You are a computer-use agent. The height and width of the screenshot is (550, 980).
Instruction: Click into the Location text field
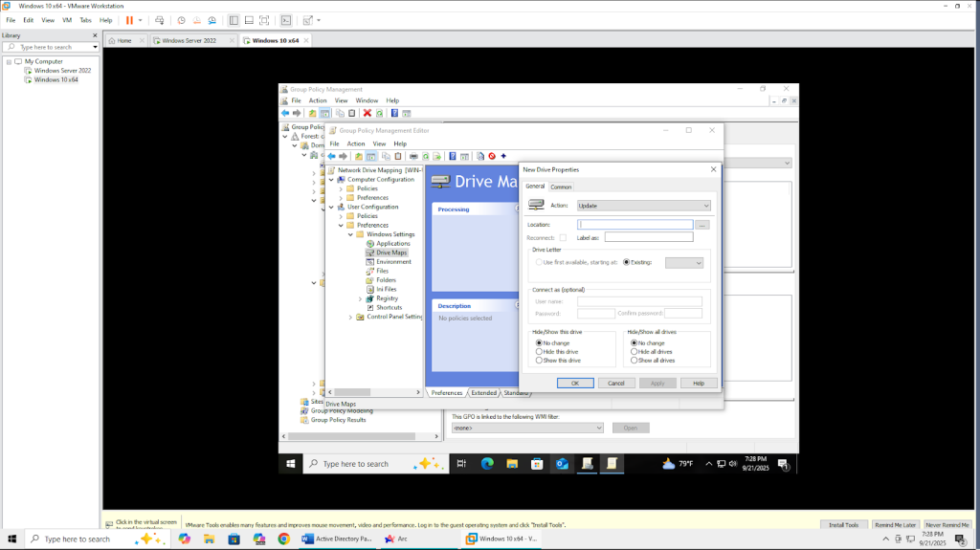pos(635,225)
